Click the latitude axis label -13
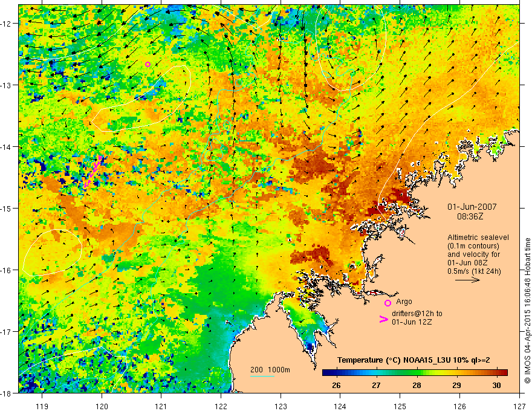Image resolution: width=532 pixels, height=411 pixels. 7,85
